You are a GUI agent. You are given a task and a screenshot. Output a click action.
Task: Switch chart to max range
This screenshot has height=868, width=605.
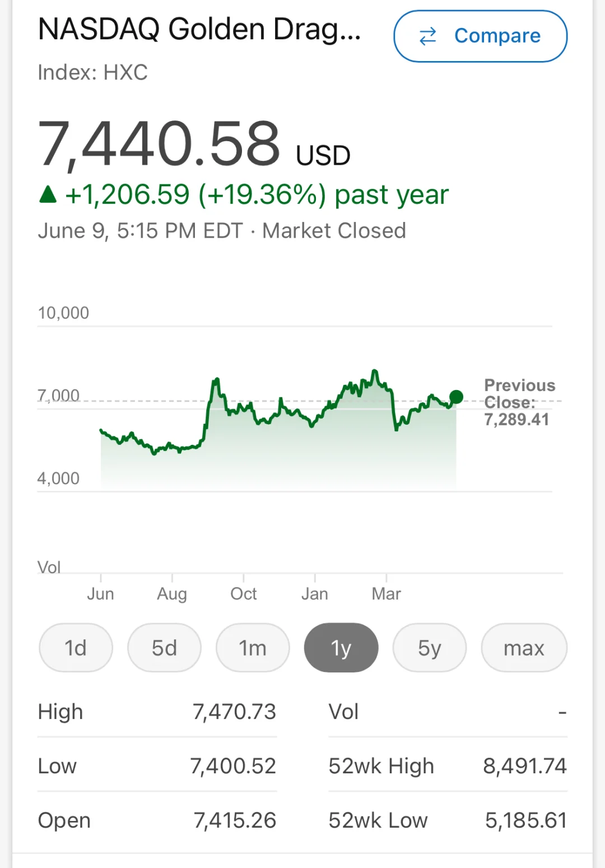[524, 648]
